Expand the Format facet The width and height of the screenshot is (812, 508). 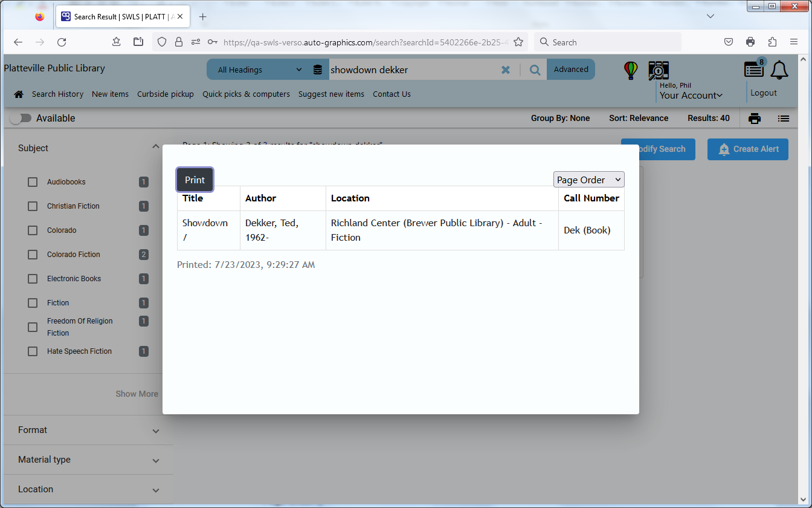click(x=88, y=430)
